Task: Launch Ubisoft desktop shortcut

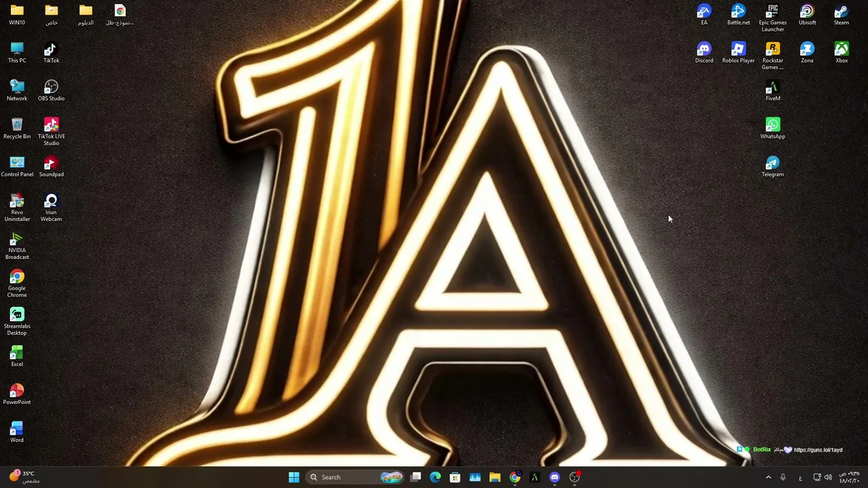Action: pos(807,15)
